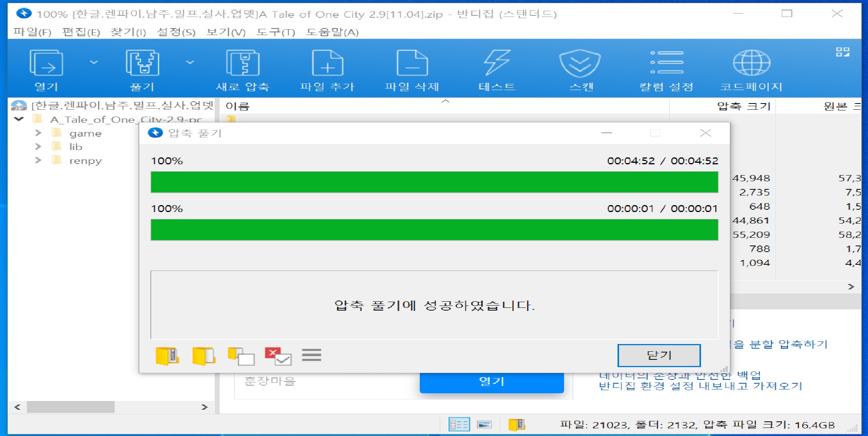
Task: Click the tree panel's horizontal scrollbar
Action: (70, 407)
